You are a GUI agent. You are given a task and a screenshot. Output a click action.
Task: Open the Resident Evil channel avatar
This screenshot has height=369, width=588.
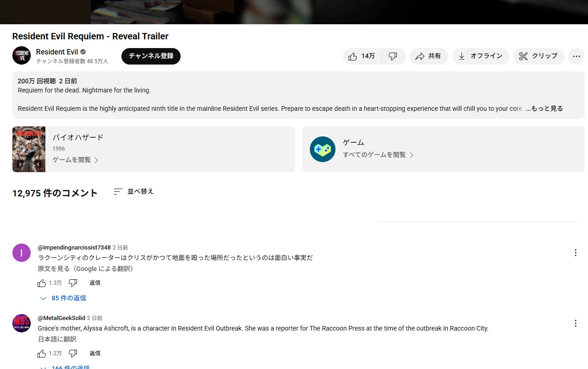point(22,55)
